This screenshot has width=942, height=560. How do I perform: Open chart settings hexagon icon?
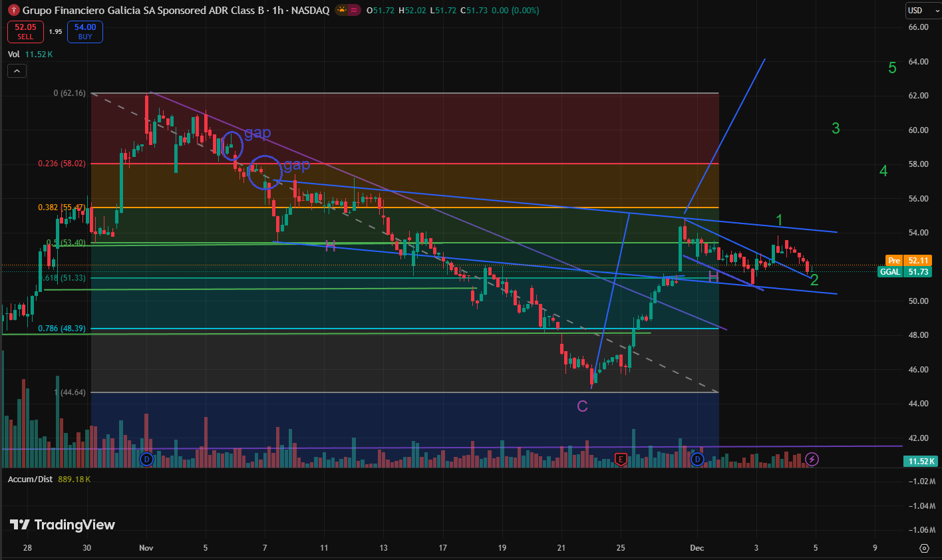924,548
